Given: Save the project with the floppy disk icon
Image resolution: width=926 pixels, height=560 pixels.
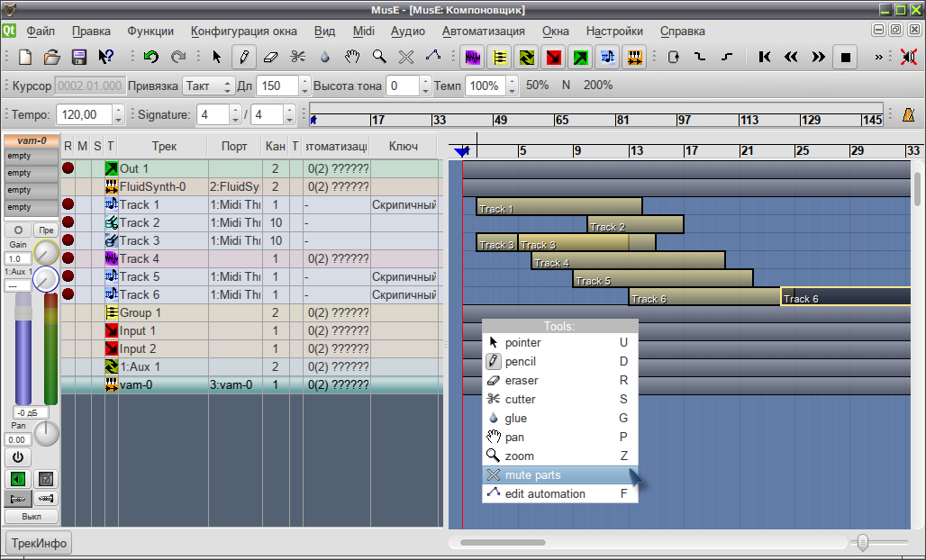Looking at the screenshot, I should pos(79,58).
